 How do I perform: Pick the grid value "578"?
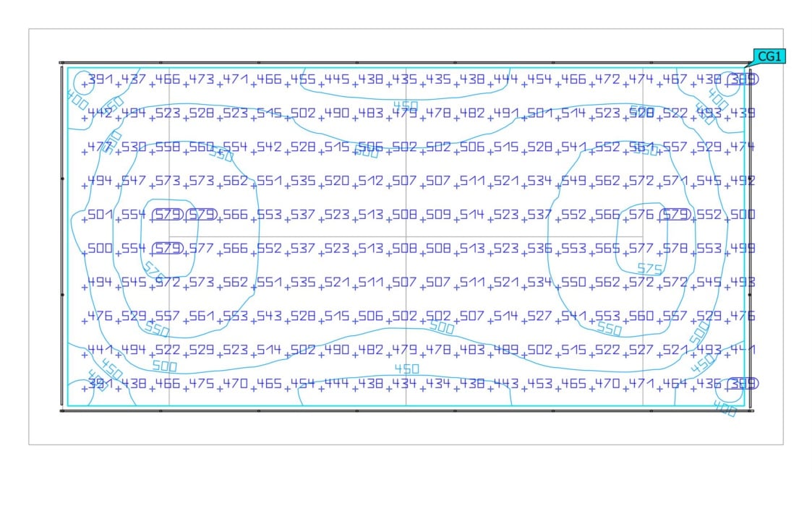[675, 249]
